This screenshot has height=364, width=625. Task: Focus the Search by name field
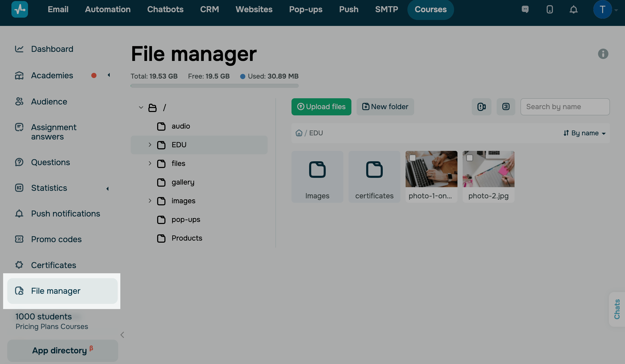point(565,107)
